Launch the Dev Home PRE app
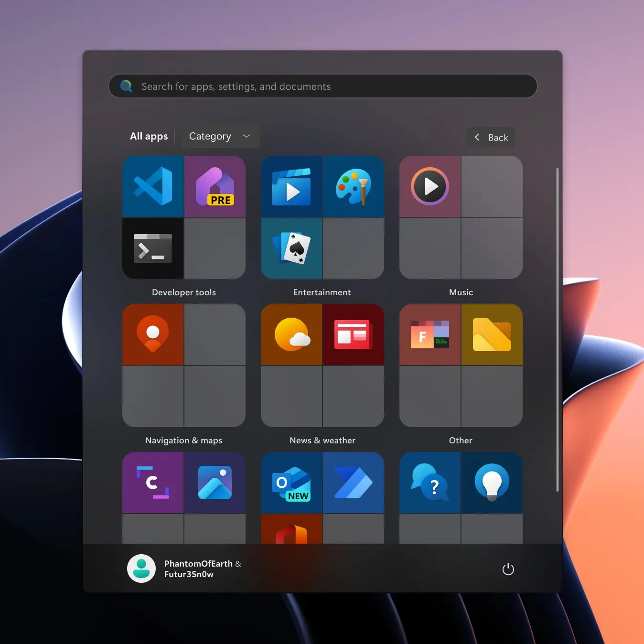 (x=215, y=186)
